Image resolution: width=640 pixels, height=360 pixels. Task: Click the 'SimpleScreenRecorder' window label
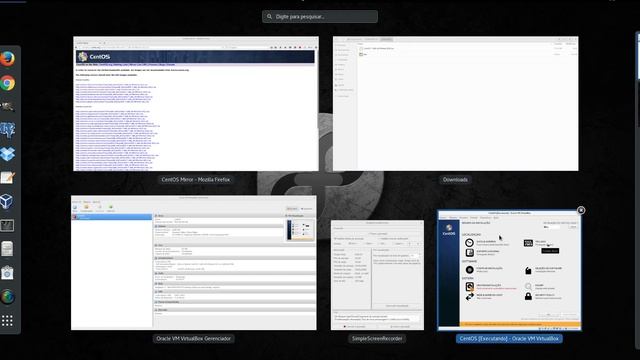pyautogui.click(x=377, y=338)
